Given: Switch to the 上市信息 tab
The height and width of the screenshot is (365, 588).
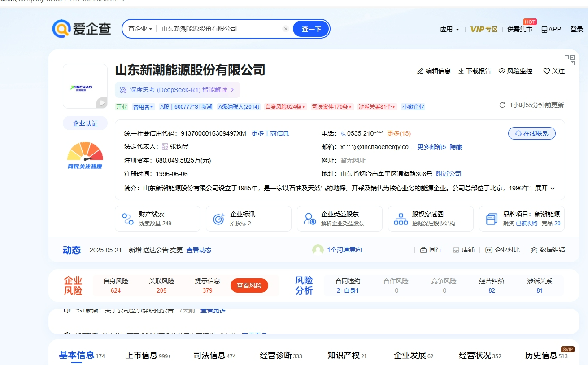Looking at the screenshot, I should (x=148, y=355).
